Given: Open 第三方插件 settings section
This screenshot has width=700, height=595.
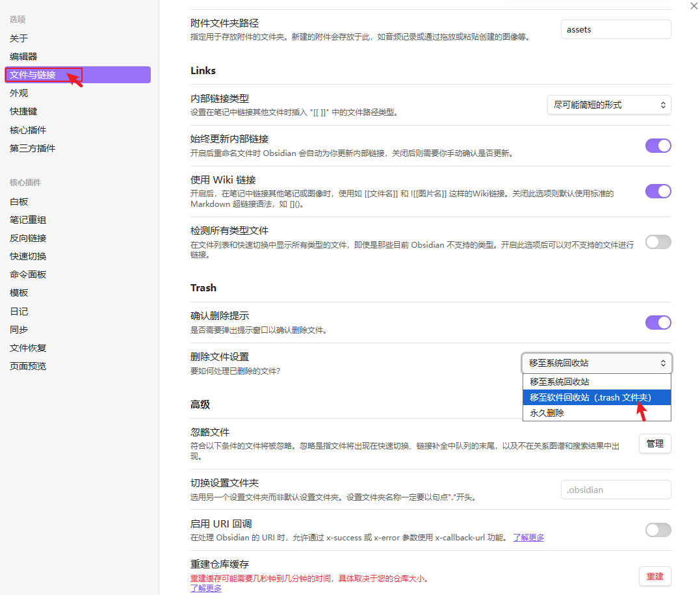Looking at the screenshot, I should tap(32, 148).
